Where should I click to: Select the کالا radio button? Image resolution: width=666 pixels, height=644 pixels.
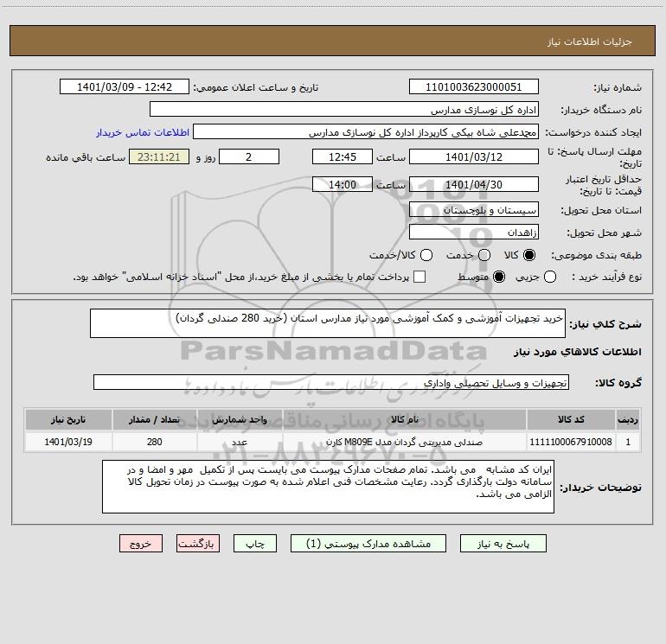pyautogui.click(x=529, y=255)
